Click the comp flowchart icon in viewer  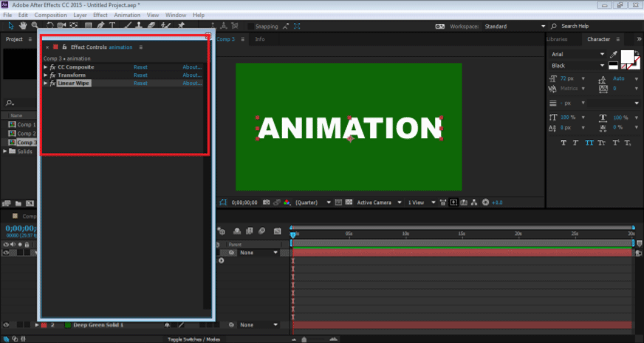pyautogui.click(x=474, y=203)
